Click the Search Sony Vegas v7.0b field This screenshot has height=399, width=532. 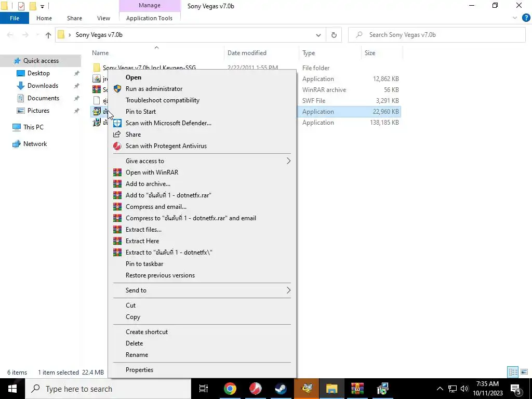[x=436, y=35]
